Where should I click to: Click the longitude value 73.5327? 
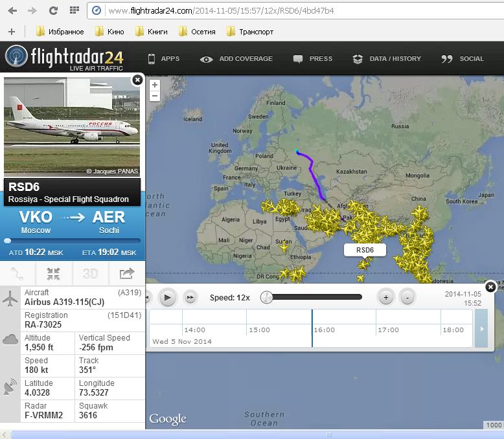coord(94,393)
